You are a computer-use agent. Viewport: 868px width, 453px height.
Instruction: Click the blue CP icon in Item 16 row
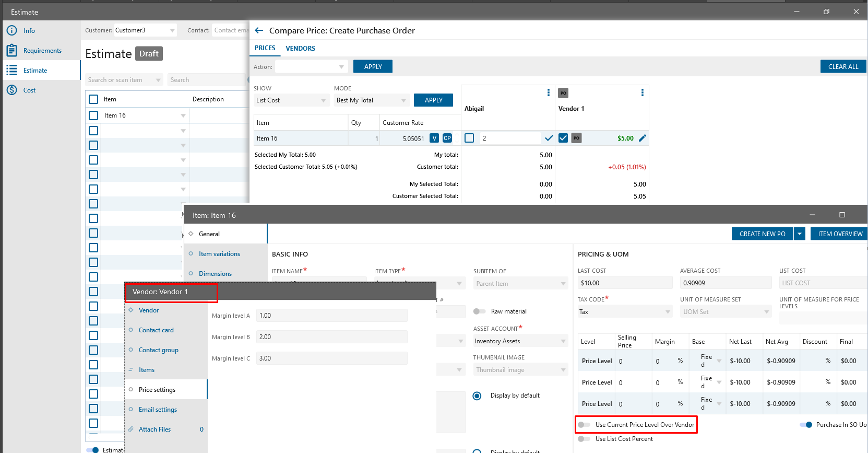coord(447,138)
